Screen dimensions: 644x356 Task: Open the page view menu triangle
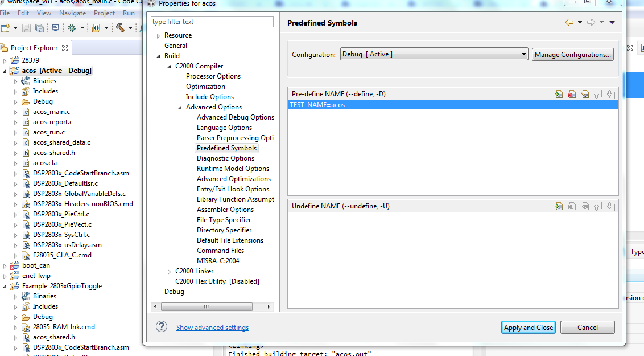click(612, 23)
